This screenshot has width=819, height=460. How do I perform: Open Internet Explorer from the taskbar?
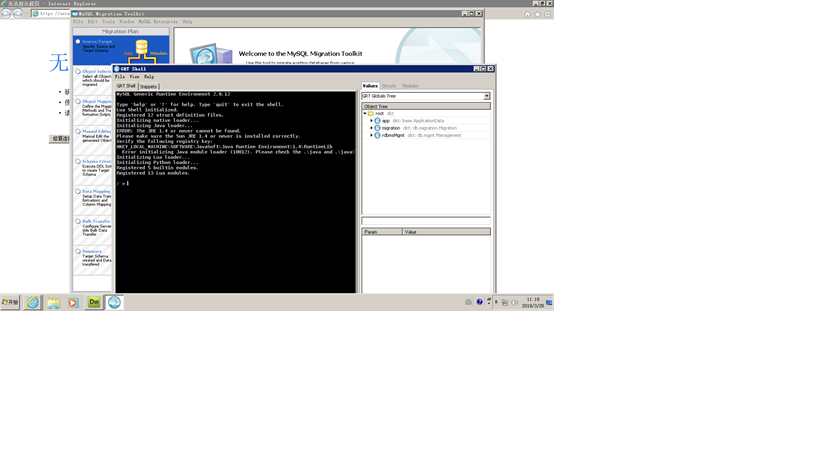tap(33, 302)
